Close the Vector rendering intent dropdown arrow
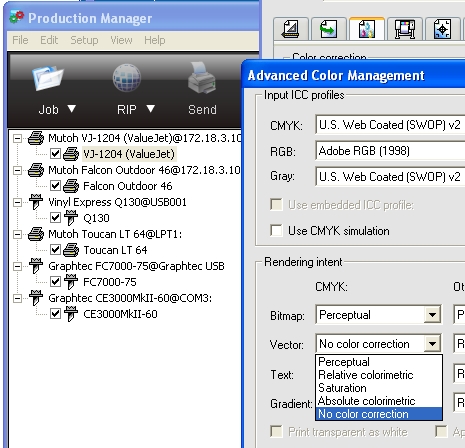 (432, 344)
